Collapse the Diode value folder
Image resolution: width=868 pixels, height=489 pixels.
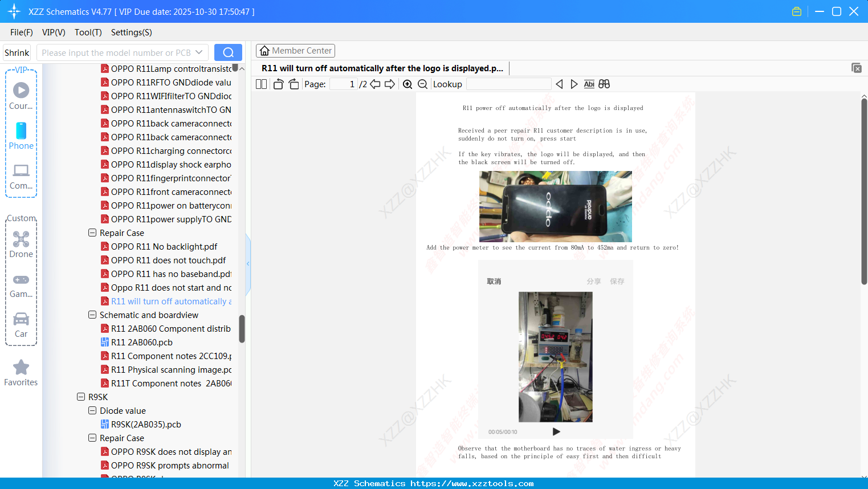pyautogui.click(x=92, y=410)
